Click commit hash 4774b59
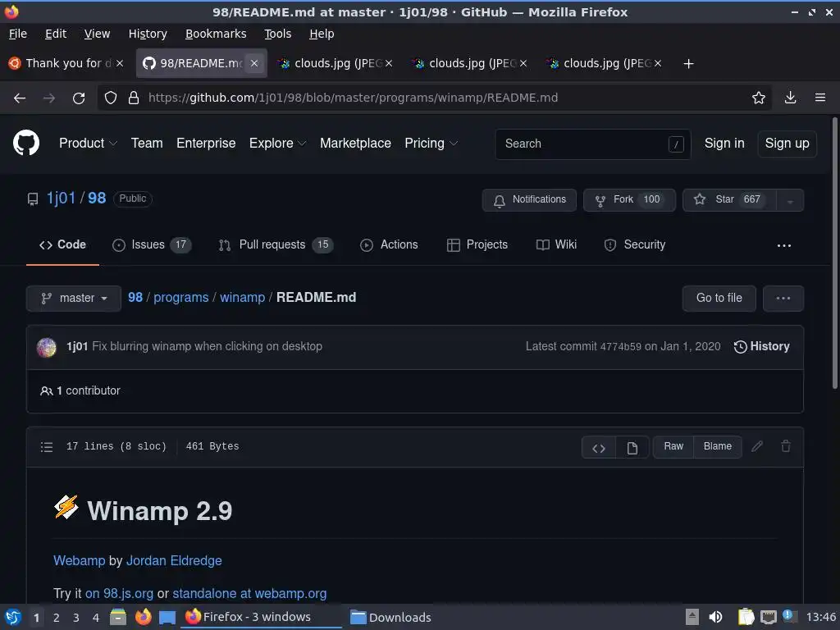Image resolution: width=840 pixels, height=630 pixels. pyautogui.click(x=620, y=347)
